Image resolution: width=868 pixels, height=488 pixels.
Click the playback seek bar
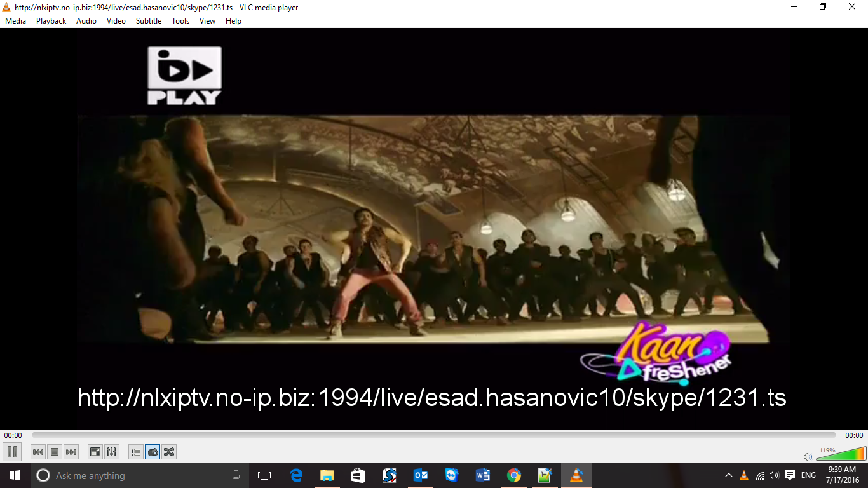434,435
